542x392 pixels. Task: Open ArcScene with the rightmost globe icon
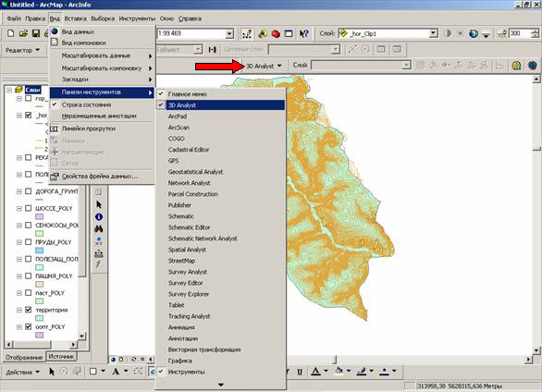[x=533, y=66]
